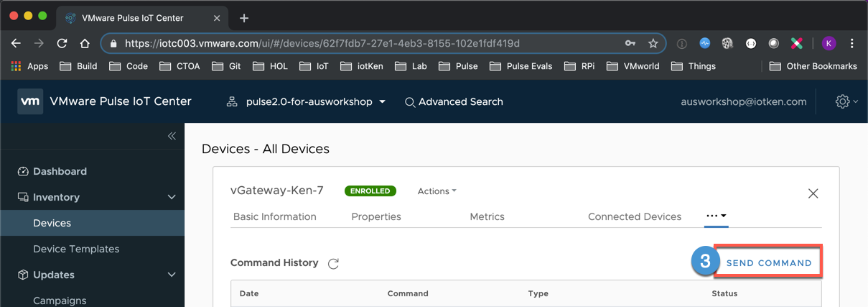Switch to Properties tab
Image resolution: width=868 pixels, height=307 pixels.
[x=376, y=216]
